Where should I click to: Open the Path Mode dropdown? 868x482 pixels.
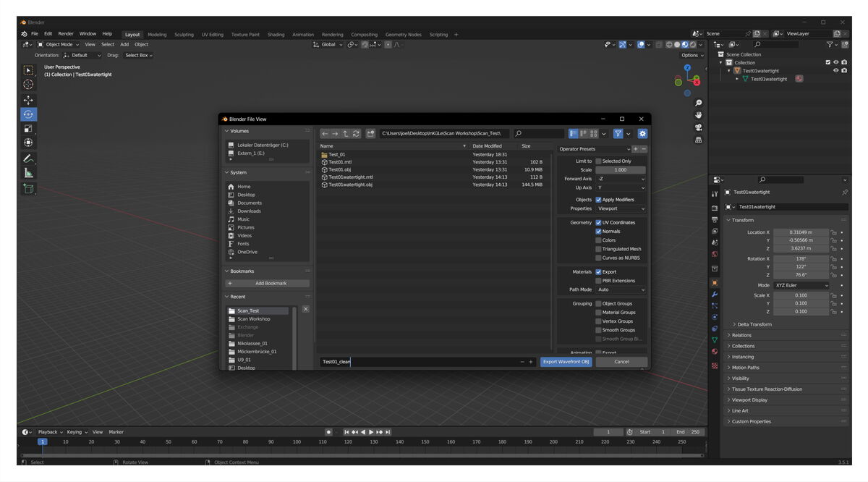pyautogui.click(x=621, y=289)
